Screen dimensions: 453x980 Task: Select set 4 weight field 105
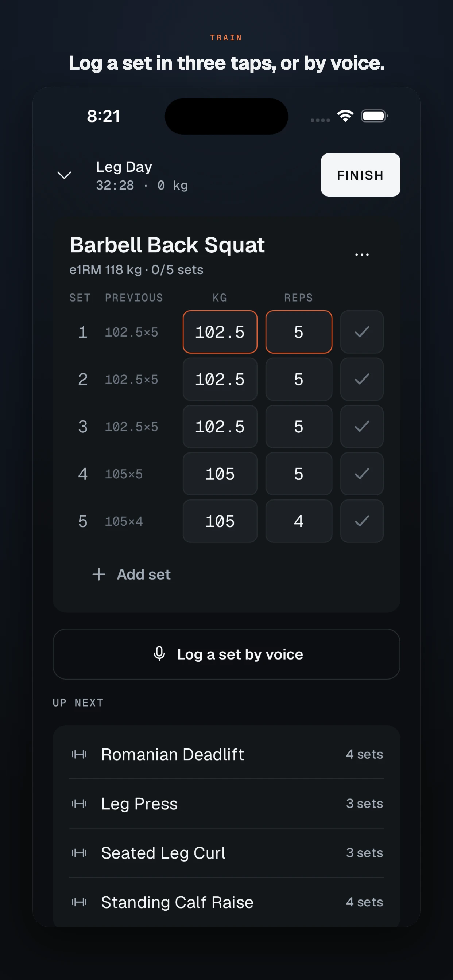[x=220, y=474]
